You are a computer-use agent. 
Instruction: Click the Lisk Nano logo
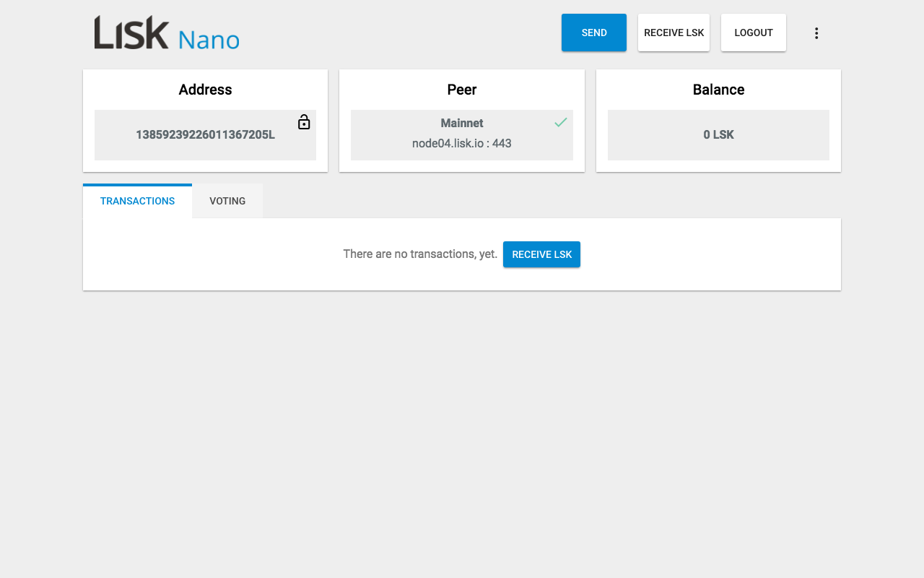click(167, 33)
